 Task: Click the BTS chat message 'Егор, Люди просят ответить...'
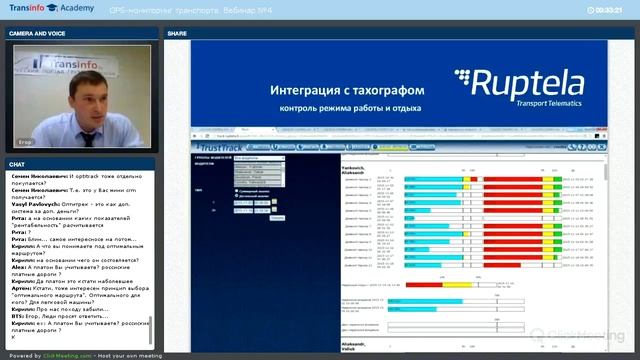(60, 316)
